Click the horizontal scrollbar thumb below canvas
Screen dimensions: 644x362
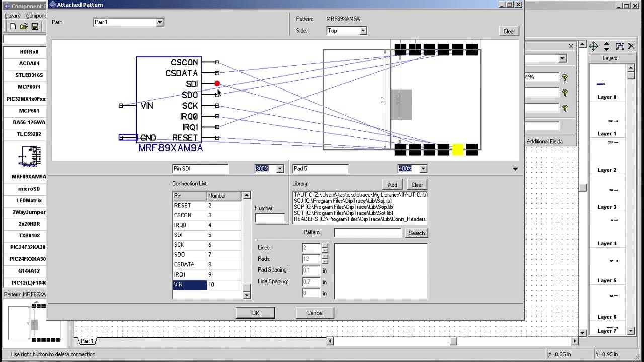point(453,341)
